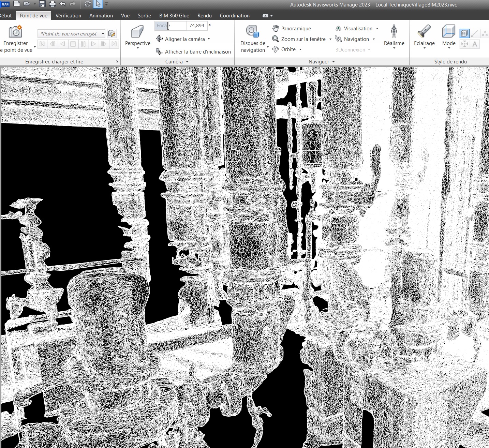Toggle the Select arrow tool in the title bar

click(98, 4)
